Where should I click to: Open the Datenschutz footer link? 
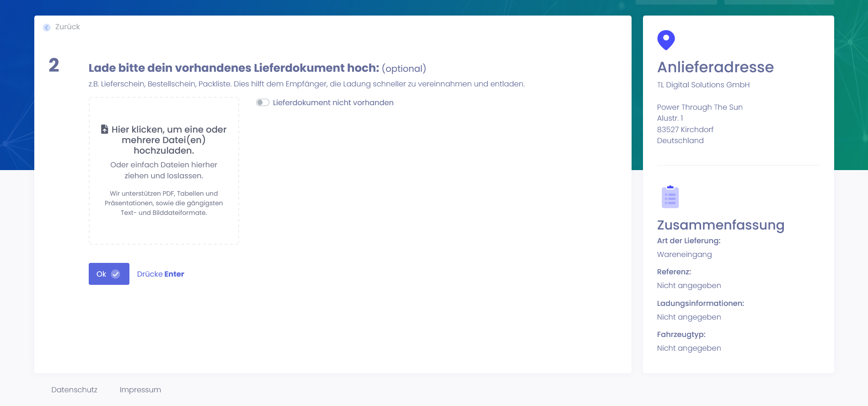74,390
